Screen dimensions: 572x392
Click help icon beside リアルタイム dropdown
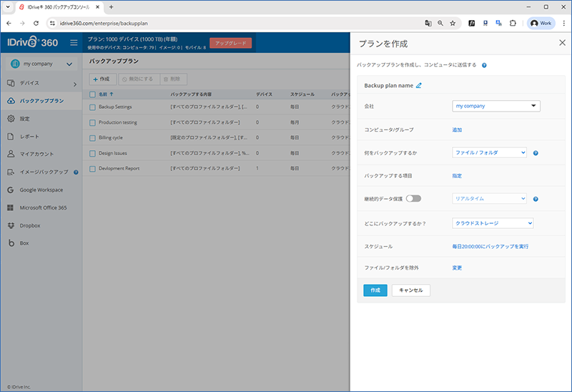click(x=536, y=199)
